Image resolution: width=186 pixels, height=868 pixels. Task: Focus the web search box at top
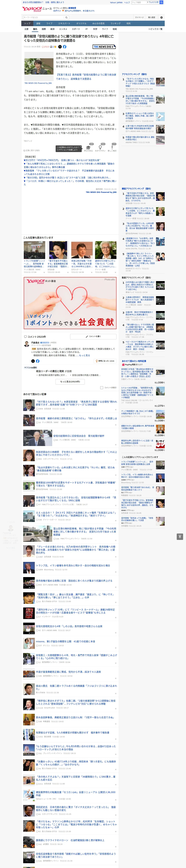click(139, 2)
